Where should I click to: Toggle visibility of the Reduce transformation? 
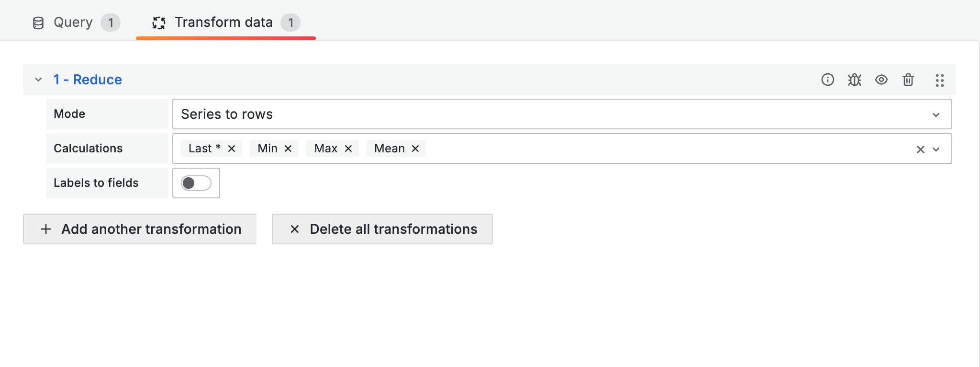pyautogui.click(x=881, y=80)
